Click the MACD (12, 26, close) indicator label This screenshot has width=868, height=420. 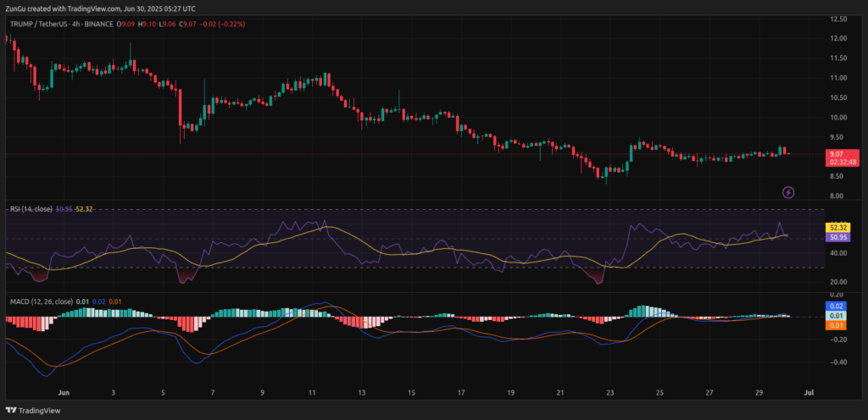point(42,301)
